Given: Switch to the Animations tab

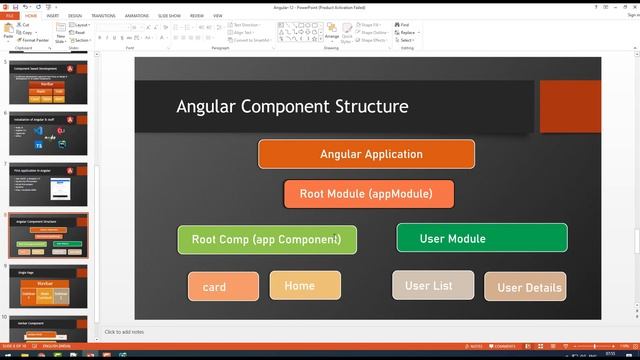Looking at the screenshot, I should coord(137,16).
